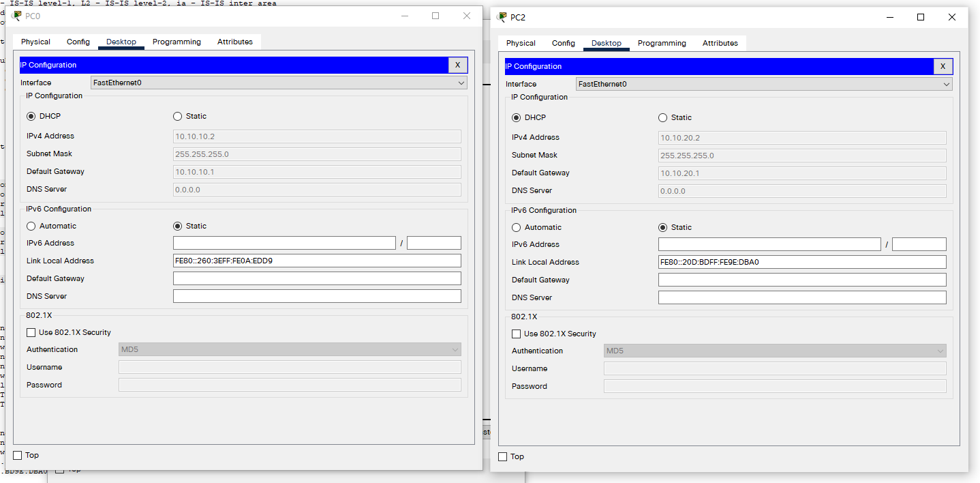The height and width of the screenshot is (483, 980).
Task: Click the PC0 window title icon
Action: (17, 16)
